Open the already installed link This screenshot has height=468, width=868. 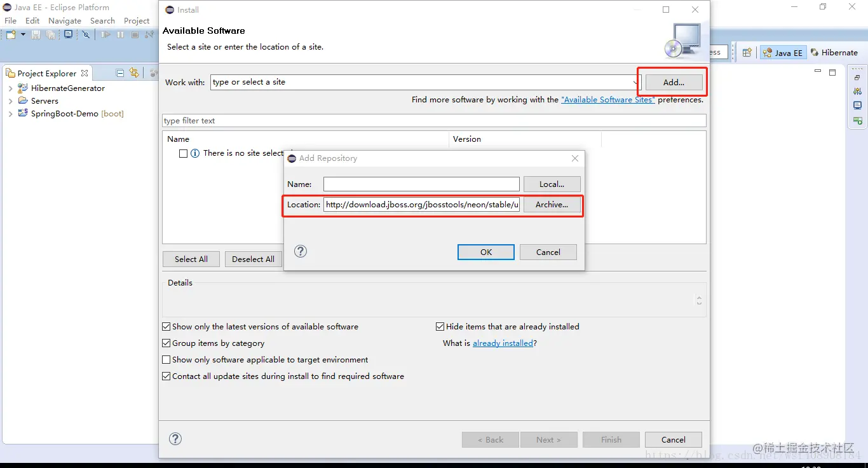coord(503,343)
